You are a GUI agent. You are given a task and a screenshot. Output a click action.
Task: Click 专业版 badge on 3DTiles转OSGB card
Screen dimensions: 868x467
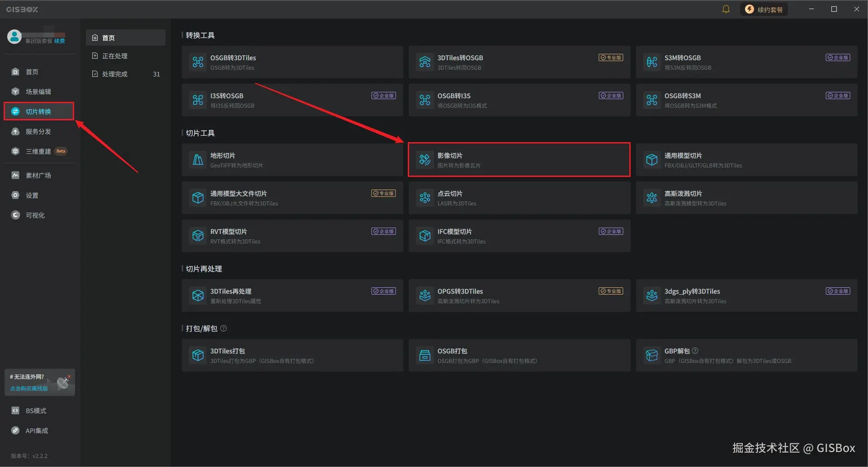[611, 57]
